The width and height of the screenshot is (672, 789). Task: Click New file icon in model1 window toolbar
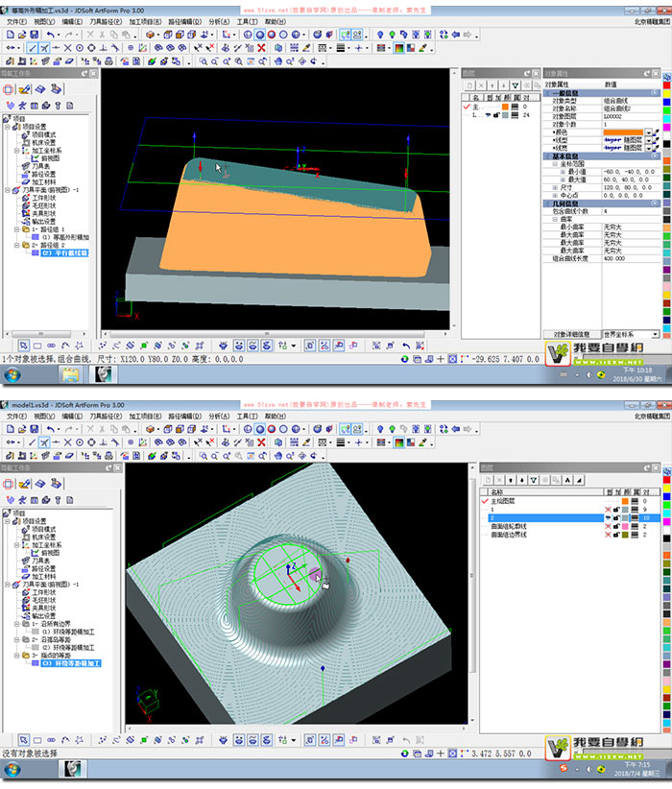[10, 429]
